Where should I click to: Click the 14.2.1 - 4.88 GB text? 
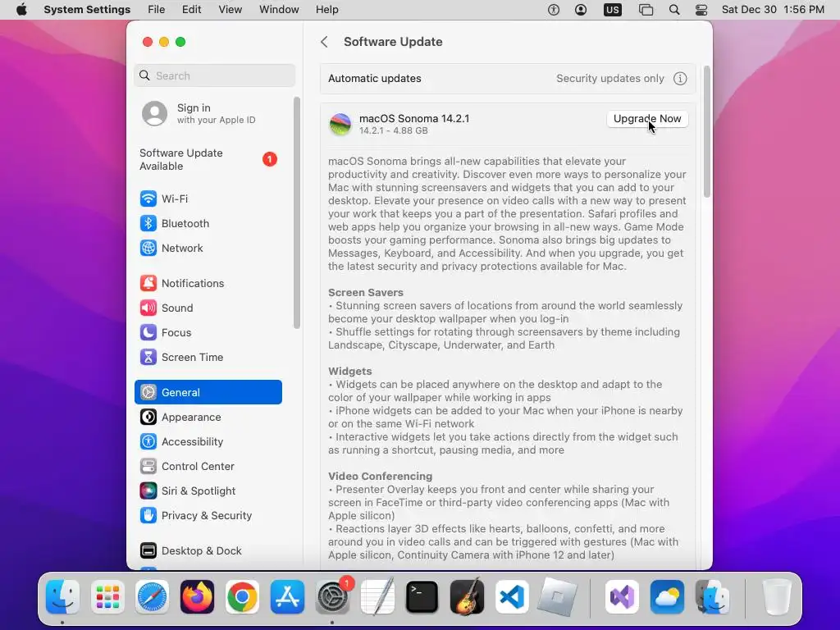(393, 130)
